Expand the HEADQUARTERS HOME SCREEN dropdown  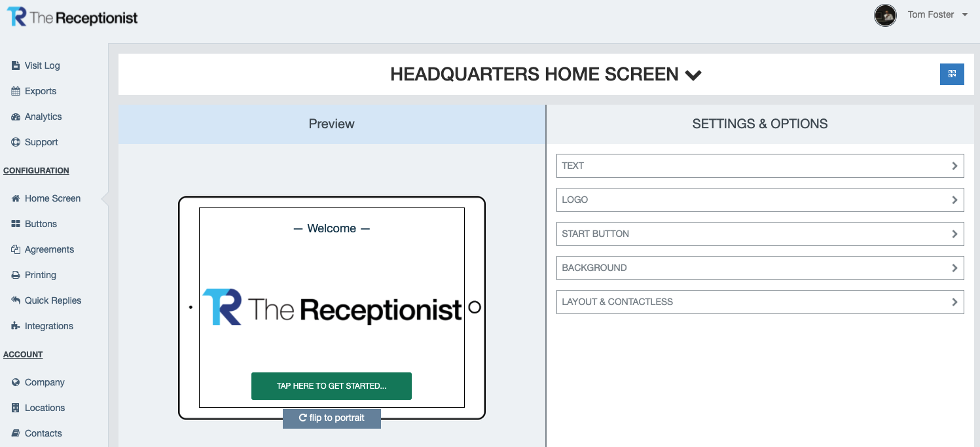(694, 74)
